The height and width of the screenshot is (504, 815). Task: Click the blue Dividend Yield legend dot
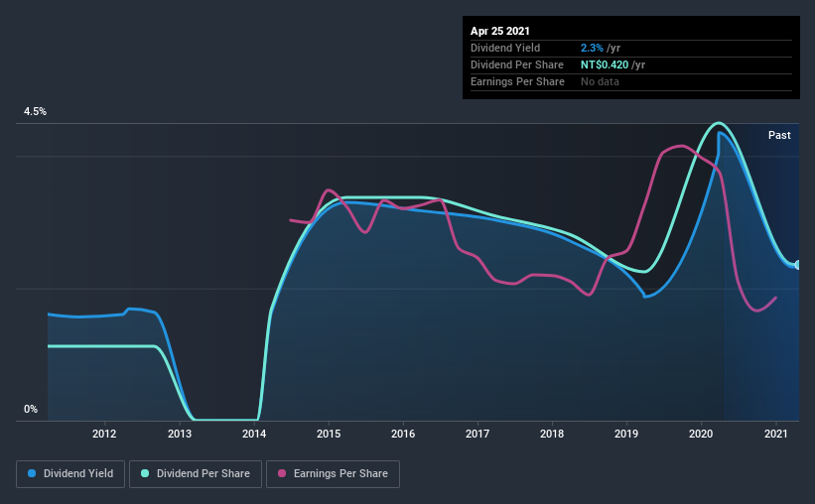click(x=32, y=473)
